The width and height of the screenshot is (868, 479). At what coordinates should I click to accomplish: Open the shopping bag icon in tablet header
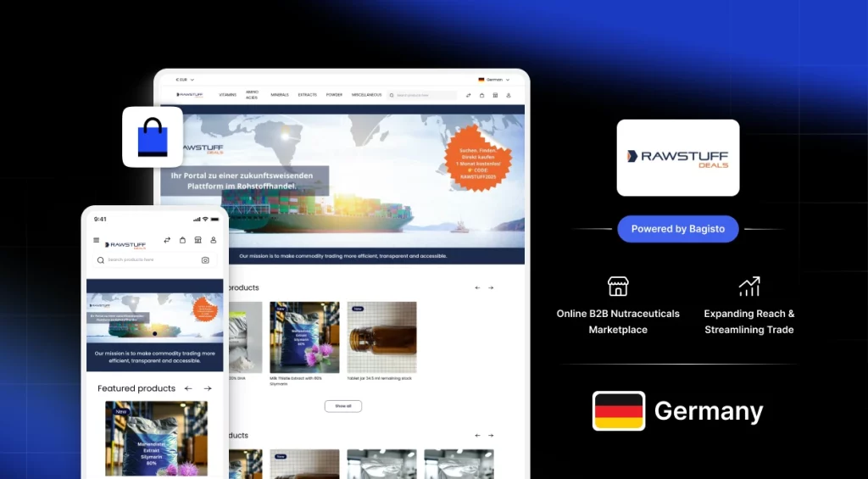tap(481, 95)
